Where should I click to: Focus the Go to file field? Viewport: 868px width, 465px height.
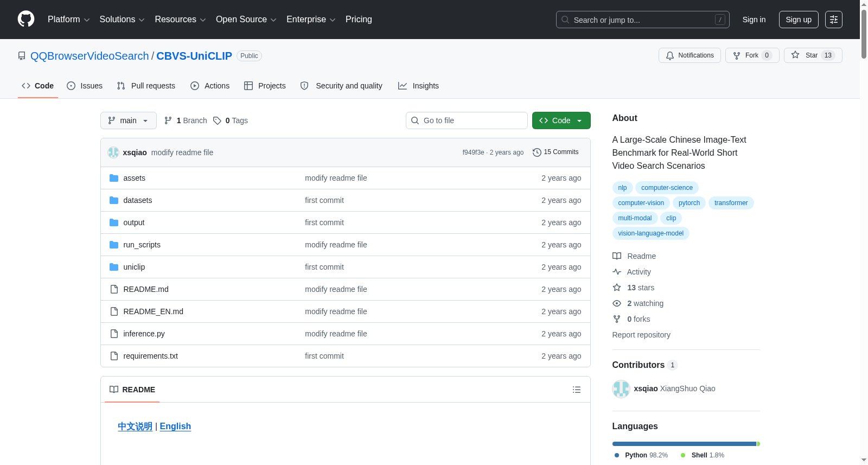click(467, 120)
